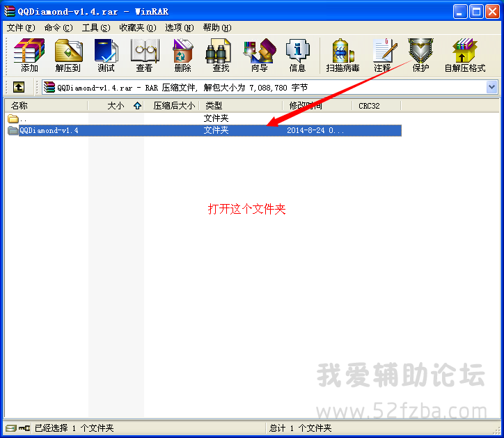Open the Favorites (收藏夹) menu

(x=138, y=28)
